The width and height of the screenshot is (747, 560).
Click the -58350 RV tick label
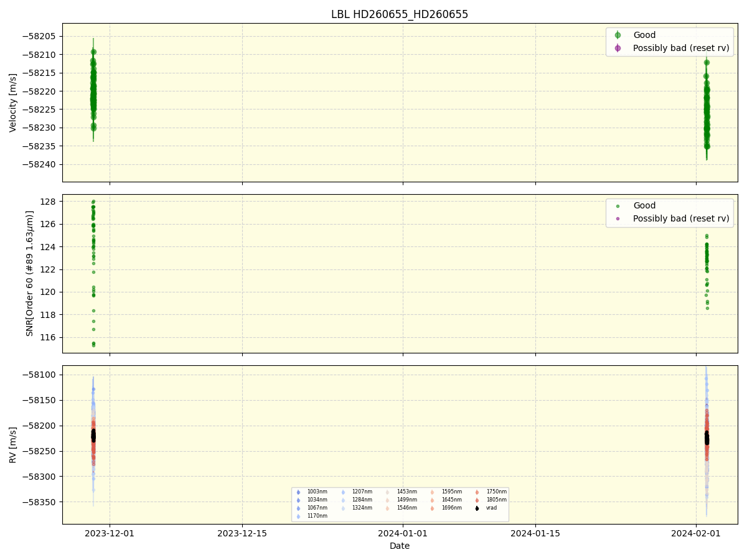39,502
